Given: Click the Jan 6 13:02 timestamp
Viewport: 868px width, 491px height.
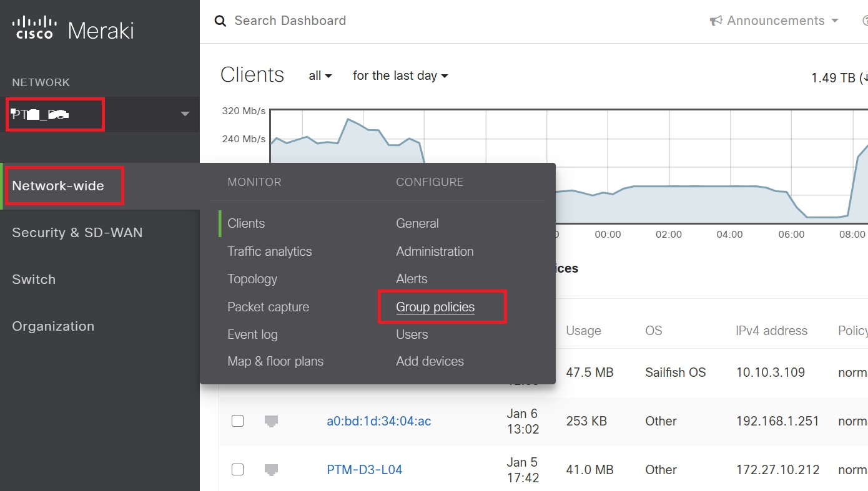Looking at the screenshot, I should 523,421.
